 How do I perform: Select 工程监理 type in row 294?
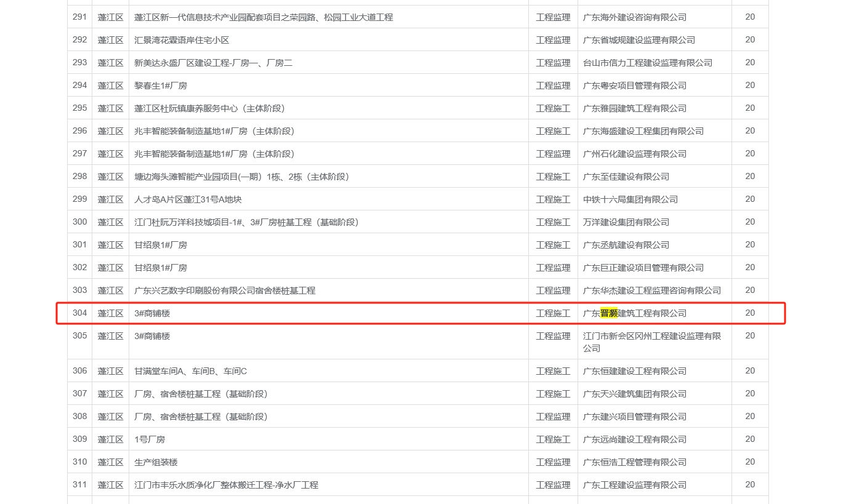click(x=553, y=86)
